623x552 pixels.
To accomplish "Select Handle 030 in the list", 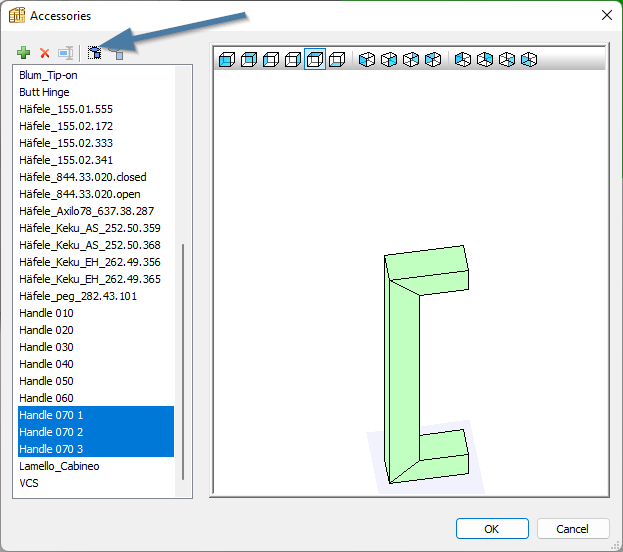I will (x=96, y=347).
